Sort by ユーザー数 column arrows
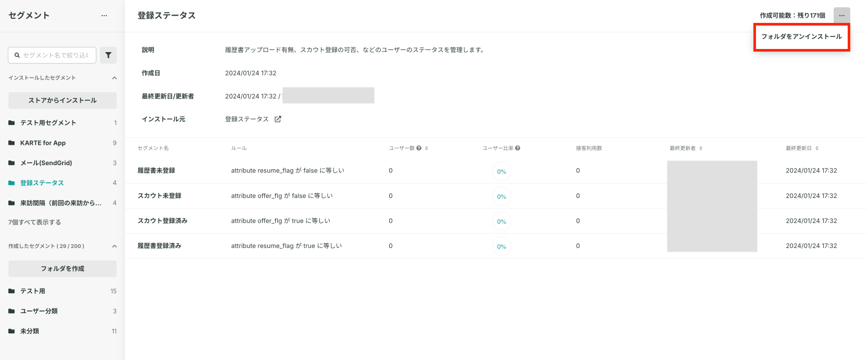This screenshot has height=360, width=868. [x=426, y=148]
